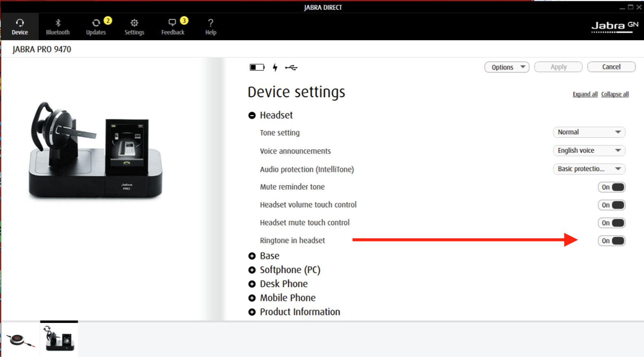The image size is (644, 357).
Task: Open the Options dropdown
Action: point(507,67)
